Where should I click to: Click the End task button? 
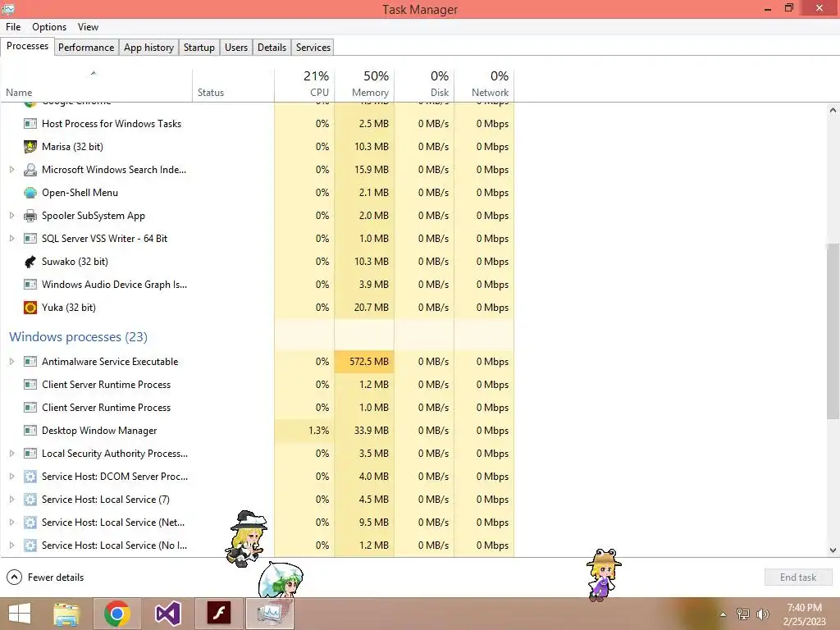tap(798, 577)
